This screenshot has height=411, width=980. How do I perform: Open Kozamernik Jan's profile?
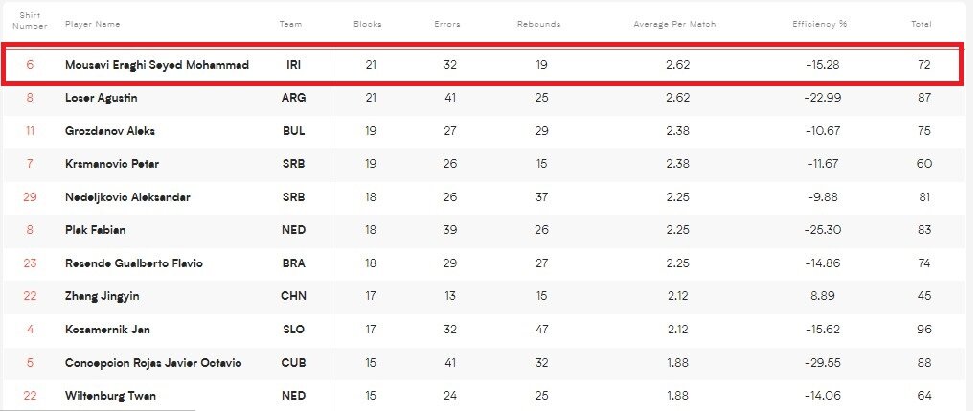pos(107,330)
